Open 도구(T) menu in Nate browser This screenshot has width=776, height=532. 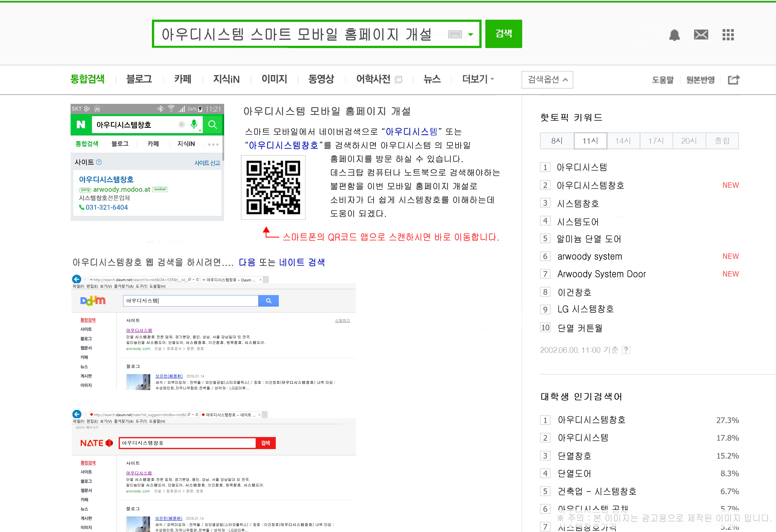(141, 421)
